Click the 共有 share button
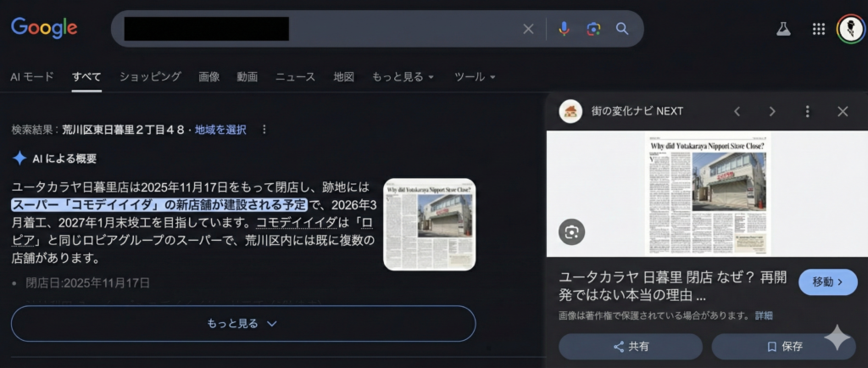The height and width of the screenshot is (368, 868). pyautogui.click(x=631, y=347)
